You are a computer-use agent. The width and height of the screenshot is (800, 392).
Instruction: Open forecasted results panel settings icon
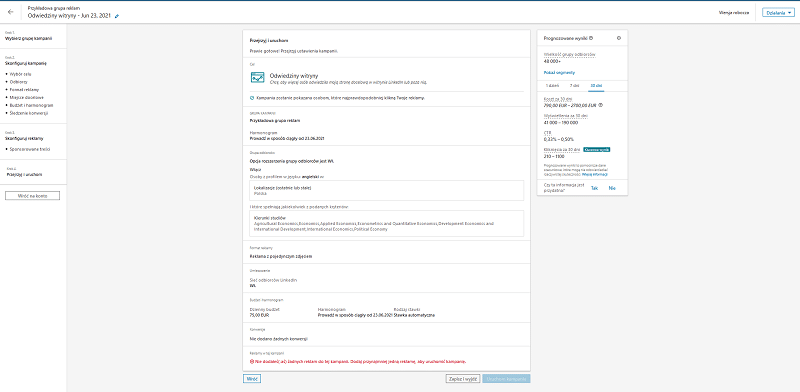618,38
